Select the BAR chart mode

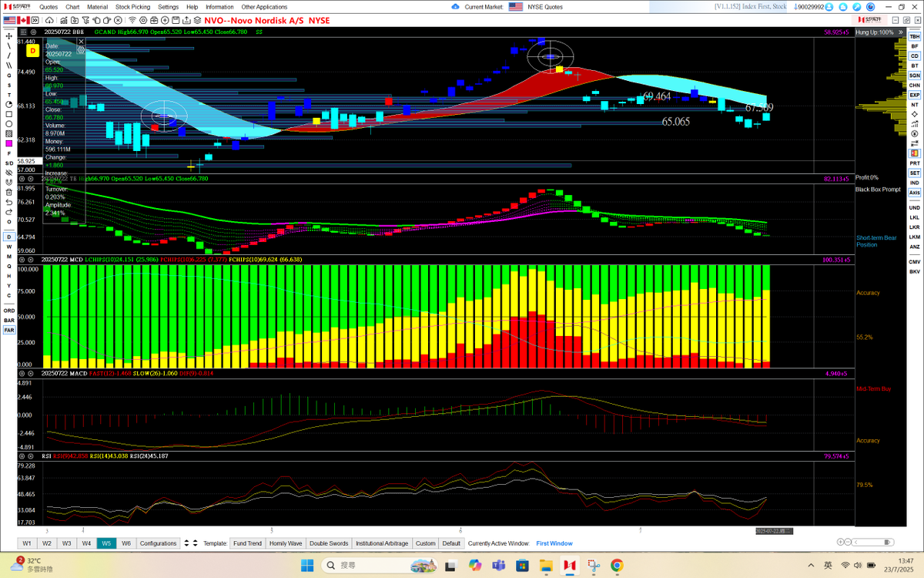coord(8,320)
